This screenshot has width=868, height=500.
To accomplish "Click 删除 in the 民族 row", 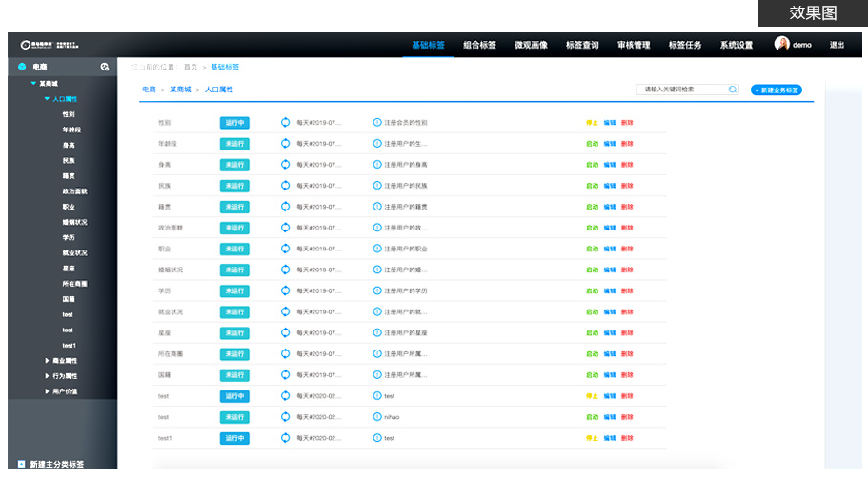I will pyautogui.click(x=626, y=186).
